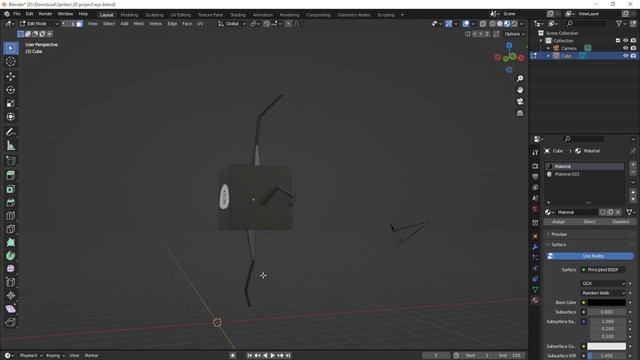The image size is (640, 360).
Task: Enable vertex select mode
Action: click(65, 24)
